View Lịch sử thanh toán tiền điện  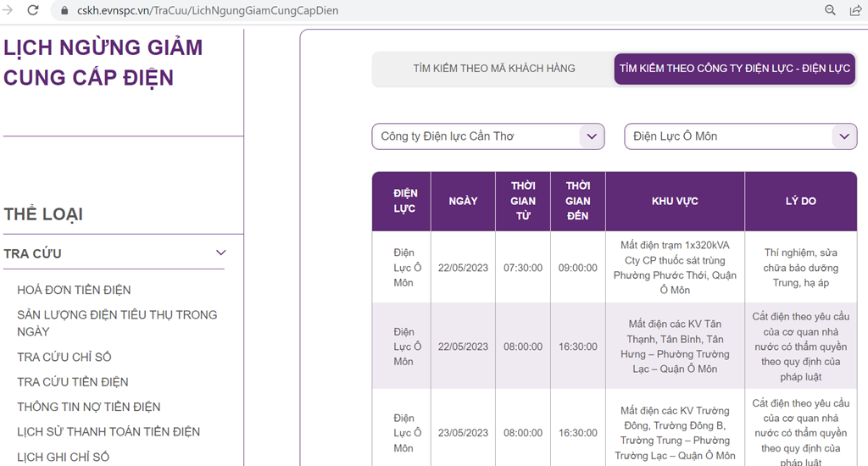(108, 432)
